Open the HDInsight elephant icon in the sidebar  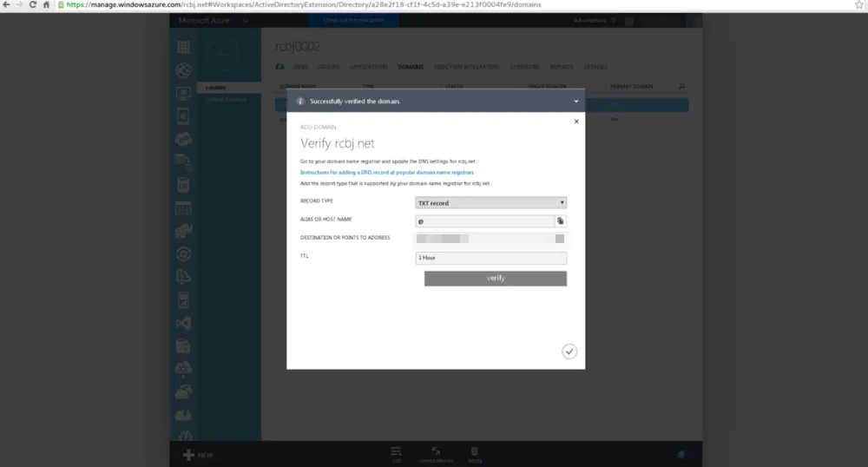(183, 231)
